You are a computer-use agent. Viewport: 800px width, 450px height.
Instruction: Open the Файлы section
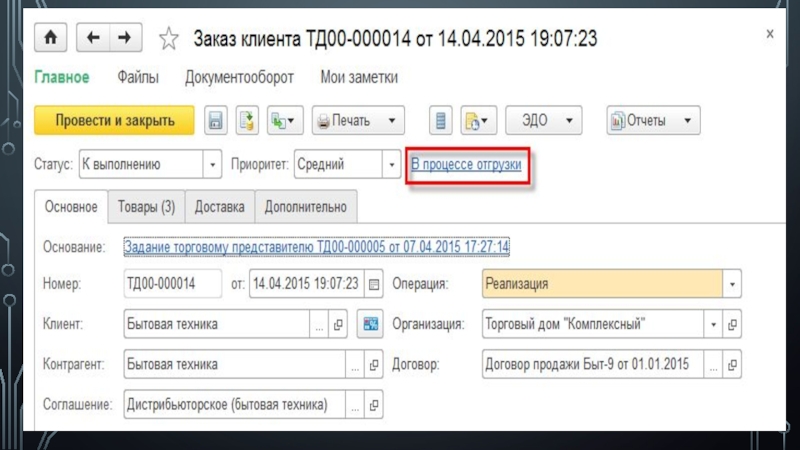click(x=138, y=78)
